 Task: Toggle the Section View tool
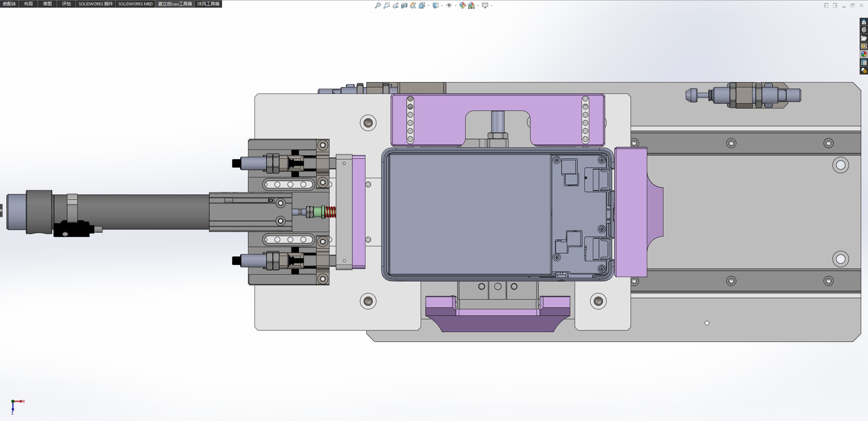point(404,5)
